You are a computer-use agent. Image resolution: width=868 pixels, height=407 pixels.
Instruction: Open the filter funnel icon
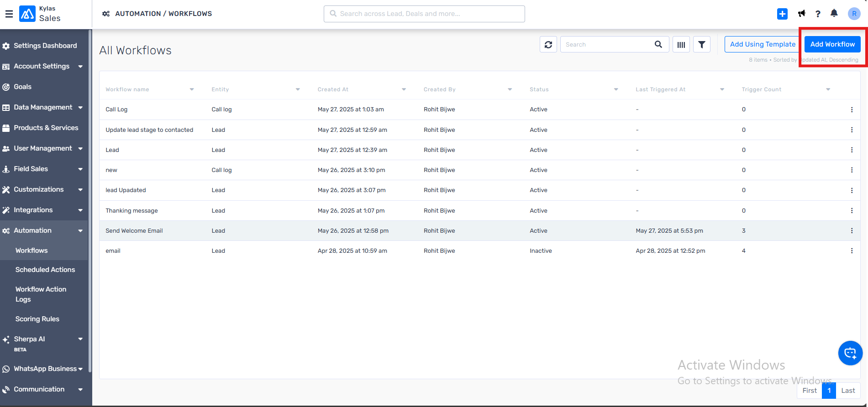pos(701,45)
